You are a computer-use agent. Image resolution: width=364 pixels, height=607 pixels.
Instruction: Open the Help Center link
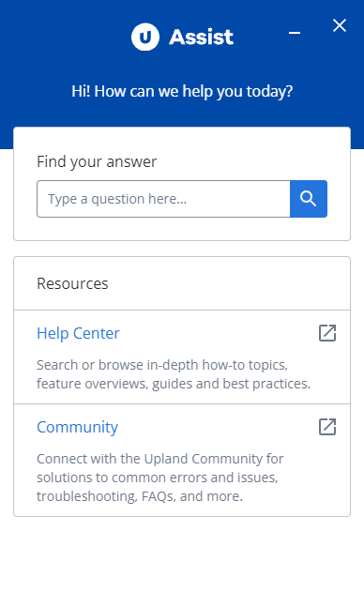(78, 333)
